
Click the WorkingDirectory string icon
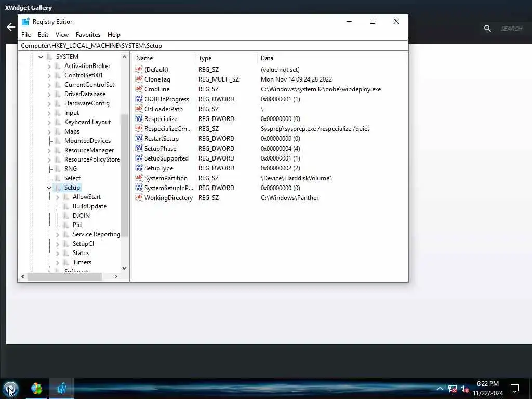click(x=139, y=197)
